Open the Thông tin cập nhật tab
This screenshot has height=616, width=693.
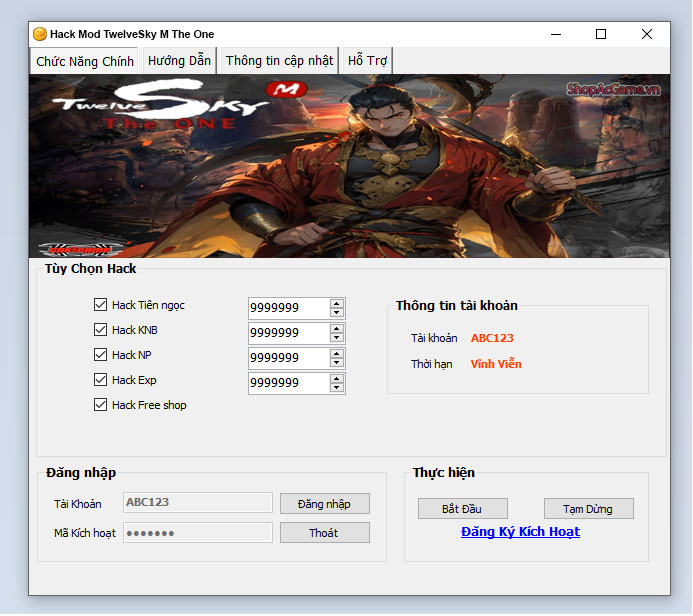279,61
